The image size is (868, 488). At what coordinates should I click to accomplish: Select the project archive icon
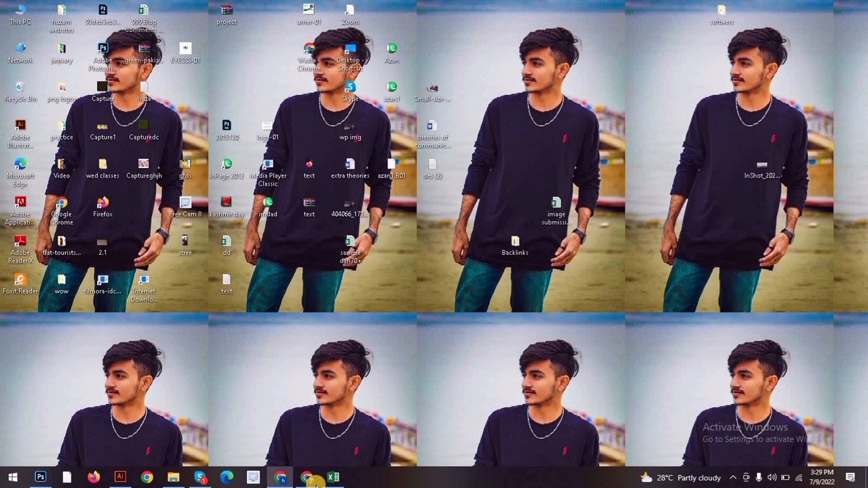coord(226,15)
